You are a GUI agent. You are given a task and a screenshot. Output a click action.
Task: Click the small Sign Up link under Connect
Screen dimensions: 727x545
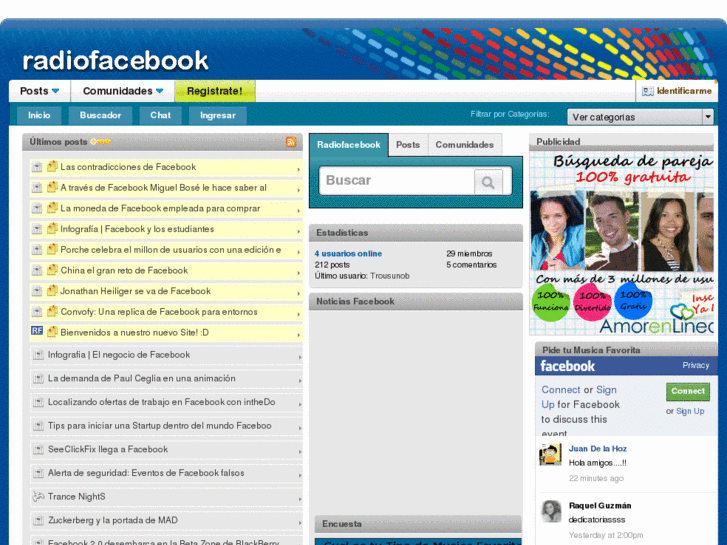coord(690,411)
